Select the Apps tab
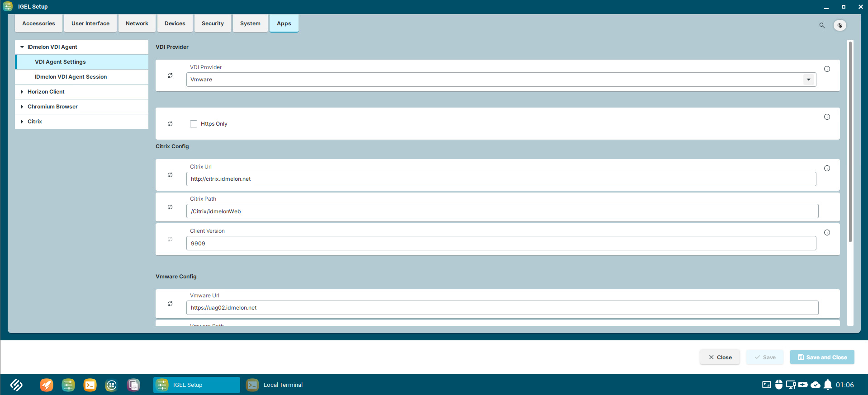Image resolution: width=868 pixels, height=395 pixels. [x=284, y=24]
